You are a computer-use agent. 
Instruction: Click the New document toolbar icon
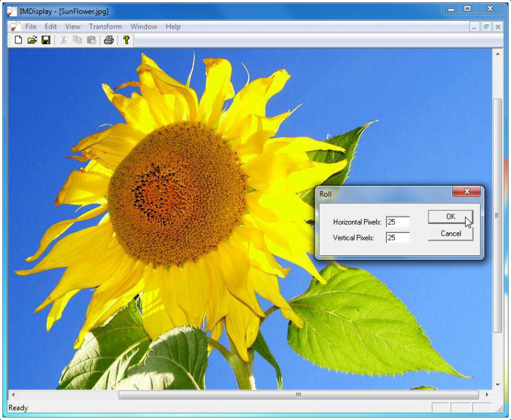point(19,40)
